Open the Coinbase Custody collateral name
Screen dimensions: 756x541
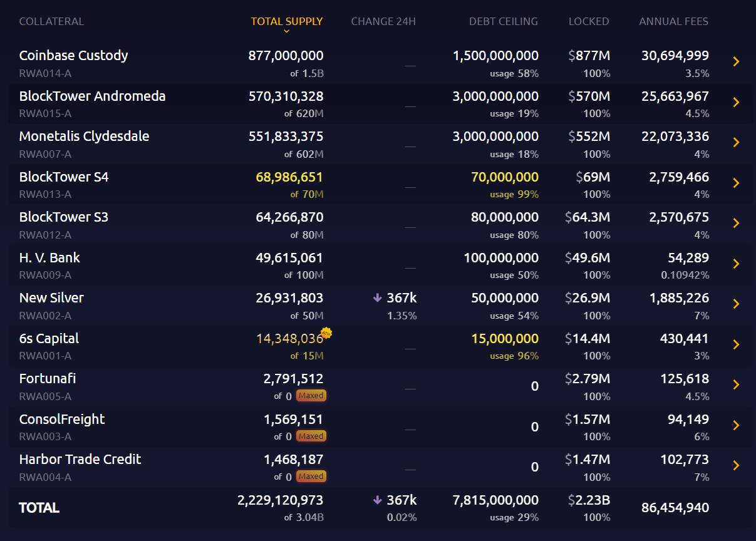pos(74,56)
